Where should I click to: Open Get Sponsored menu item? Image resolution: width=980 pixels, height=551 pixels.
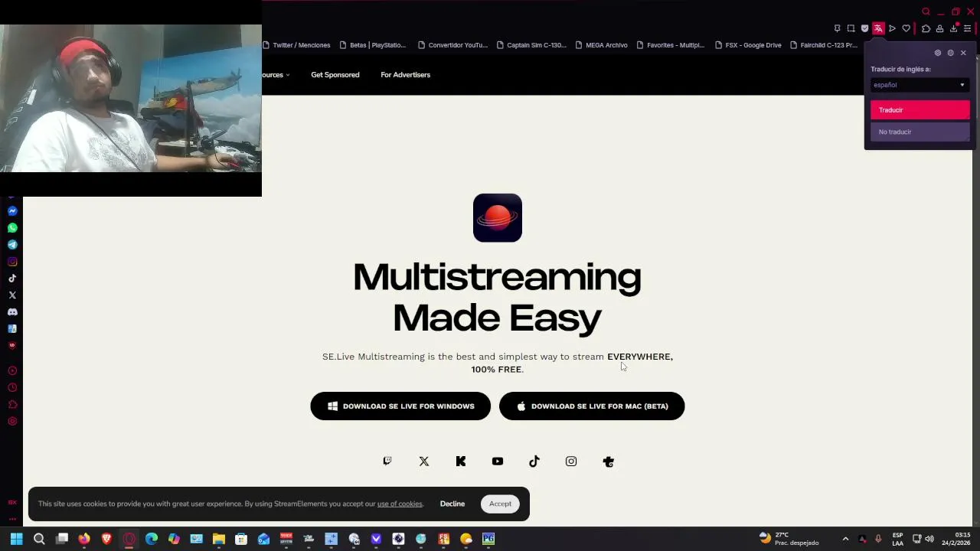[x=335, y=75]
